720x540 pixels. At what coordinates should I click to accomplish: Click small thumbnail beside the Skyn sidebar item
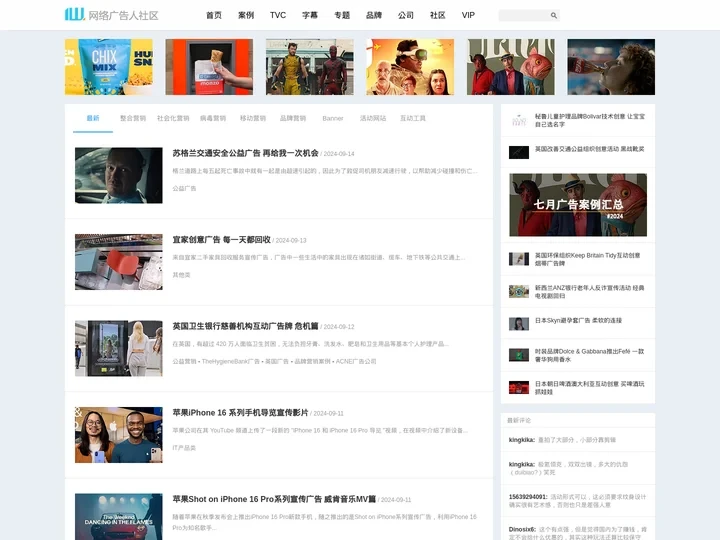[519, 324]
